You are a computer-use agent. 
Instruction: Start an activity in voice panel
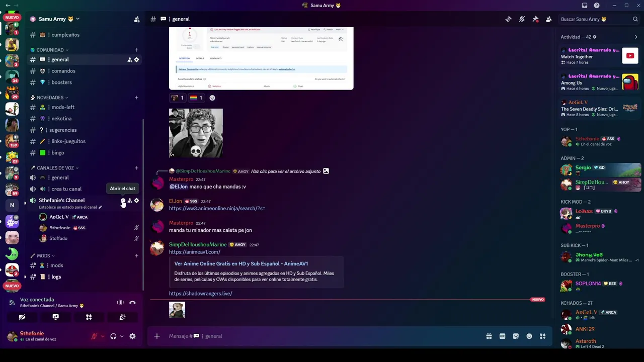pyautogui.click(x=89, y=317)
